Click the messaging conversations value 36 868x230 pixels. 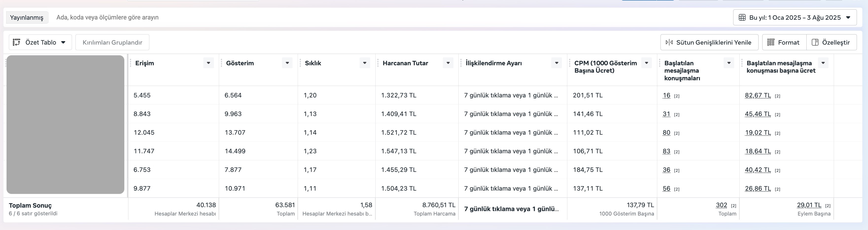point(666,170)
